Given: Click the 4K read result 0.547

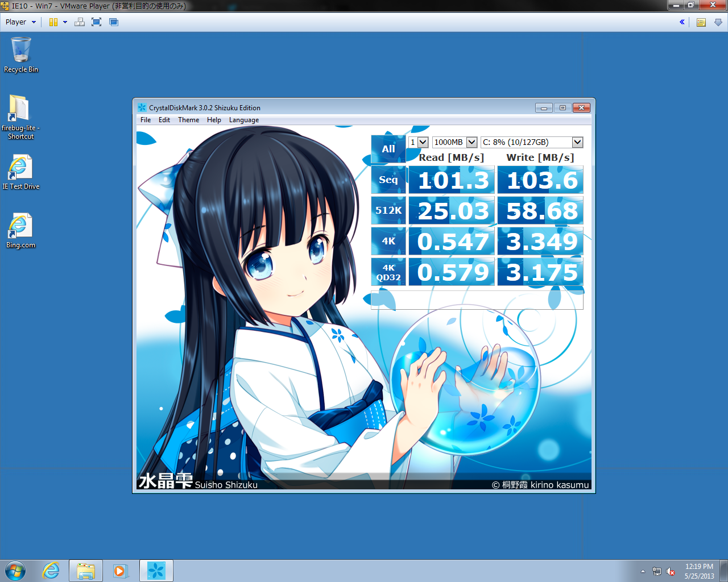Looking at the screenshot, I should point(452,241).
